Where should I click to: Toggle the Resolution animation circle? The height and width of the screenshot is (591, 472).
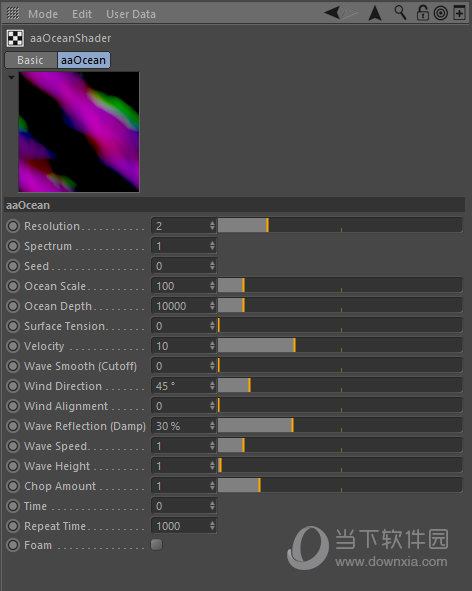[x=13, y=226]
